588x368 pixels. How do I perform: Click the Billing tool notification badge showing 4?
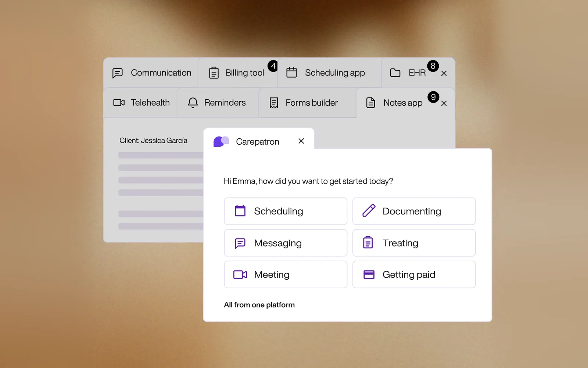(x=273, y=66)
